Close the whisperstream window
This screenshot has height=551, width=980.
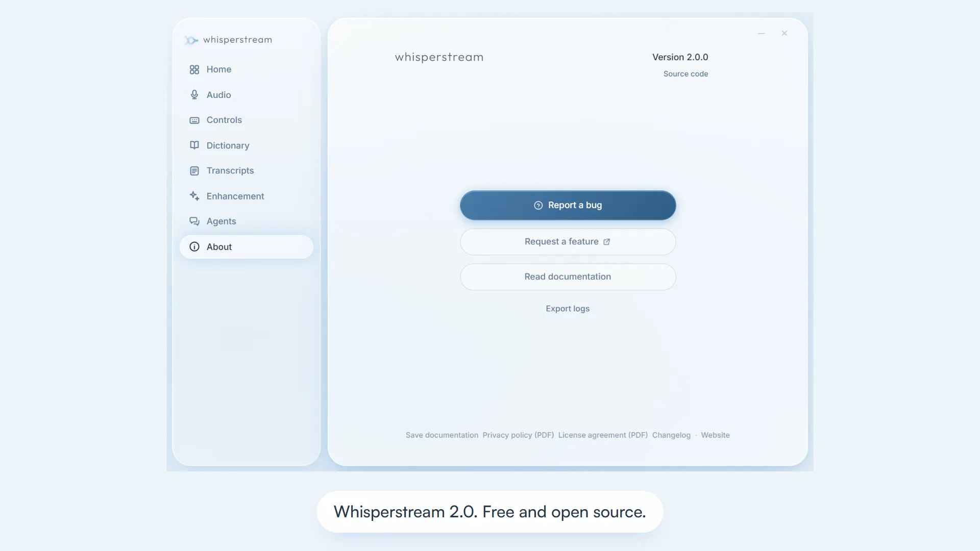pyautogui.click(x=785, y=34)
